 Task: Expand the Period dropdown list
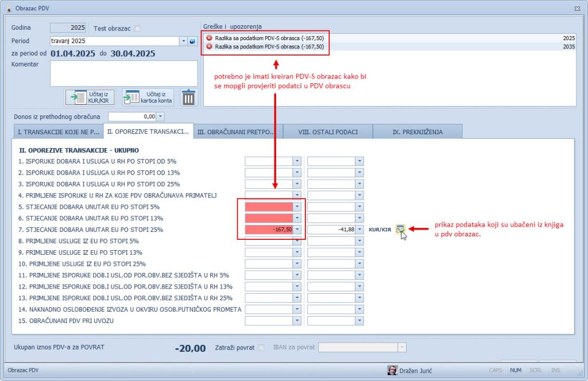pyautogui.click(x=184, y=41)
